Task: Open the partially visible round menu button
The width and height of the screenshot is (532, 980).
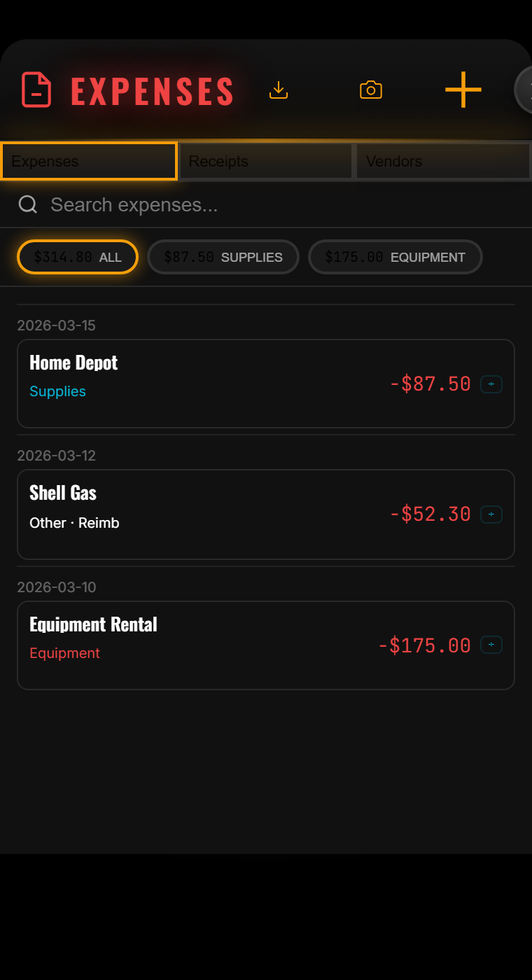Action: click(524, 90)
